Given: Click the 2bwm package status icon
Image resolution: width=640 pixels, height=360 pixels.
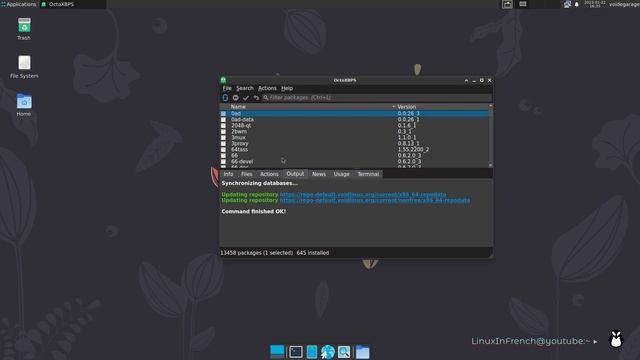Looking at the screenshot, I should tap(223, 131).
